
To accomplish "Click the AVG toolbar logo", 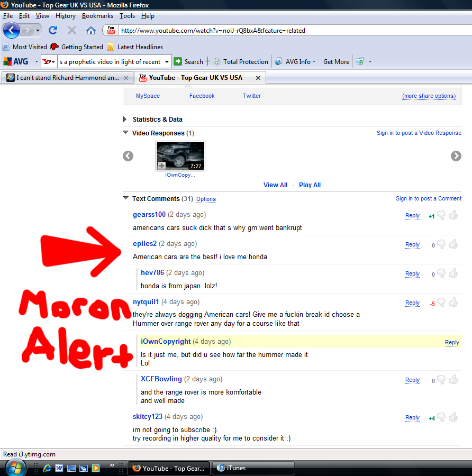I will pyautogui.click(x=16, y=62).
